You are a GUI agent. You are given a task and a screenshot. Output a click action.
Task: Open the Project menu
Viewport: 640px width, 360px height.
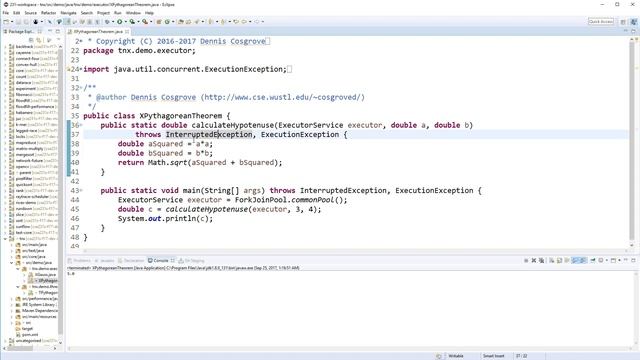pyautogui.click(x=103, y=13)
